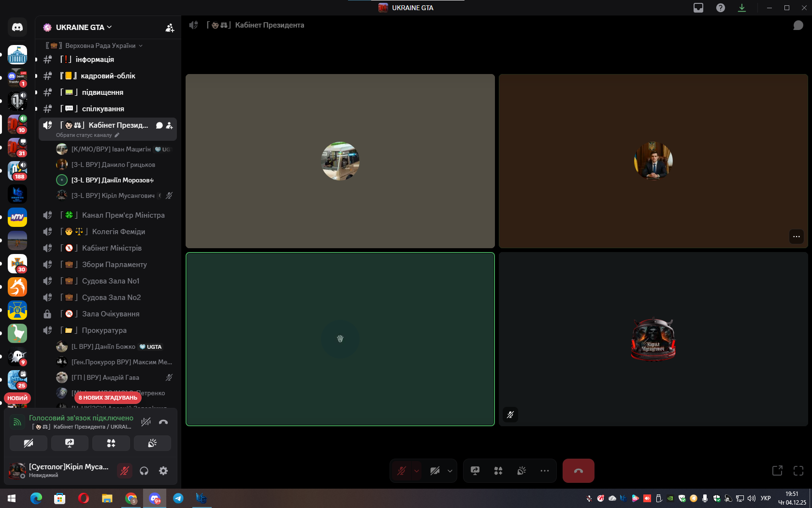Open the WTV server in sidebar

(x=17, y=217)
